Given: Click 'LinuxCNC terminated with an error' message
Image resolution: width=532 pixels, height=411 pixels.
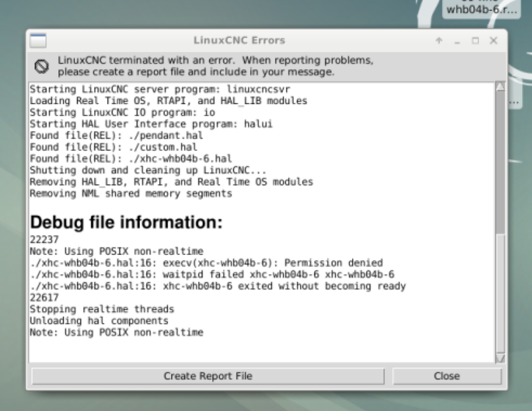Looking at the screenshot, I should [x=216, y=66].
